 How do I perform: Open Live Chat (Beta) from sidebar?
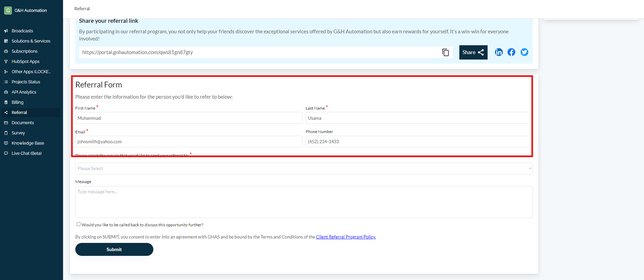click(26, 153)
